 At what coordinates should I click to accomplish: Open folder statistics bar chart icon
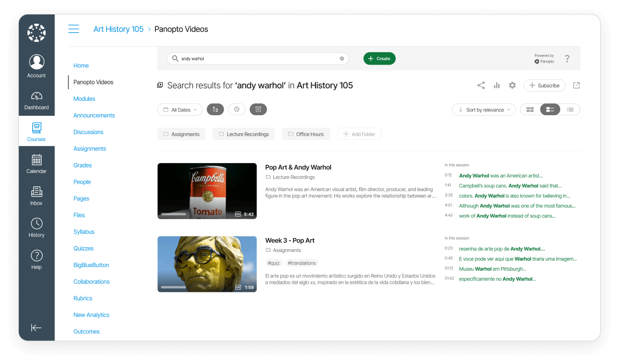[x=497, y=85]
